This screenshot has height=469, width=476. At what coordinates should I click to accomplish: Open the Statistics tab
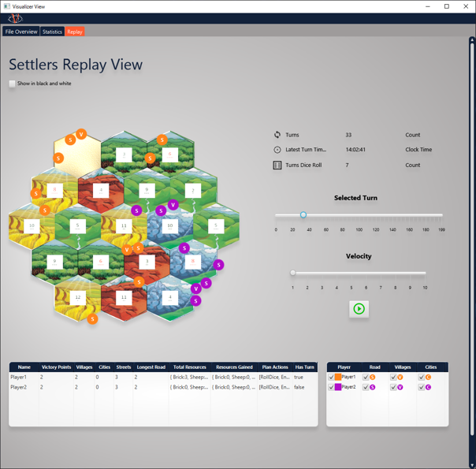tap(52, 32)
